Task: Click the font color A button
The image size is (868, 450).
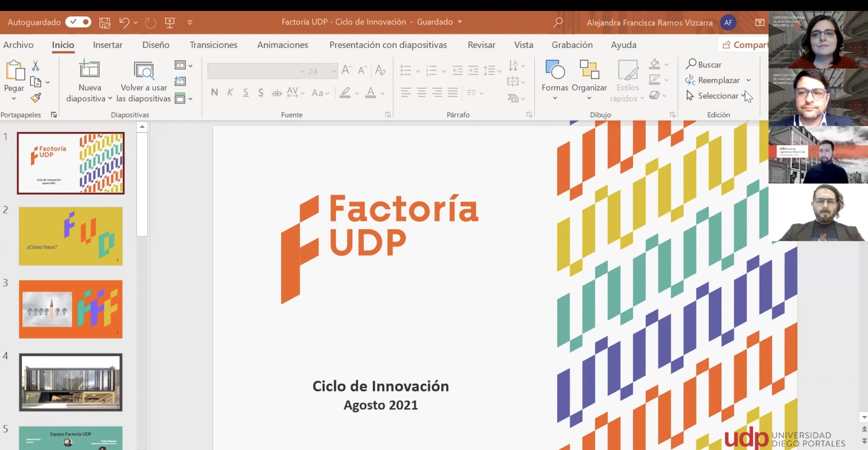Action: pyautogui.click(x=370, y=92)
